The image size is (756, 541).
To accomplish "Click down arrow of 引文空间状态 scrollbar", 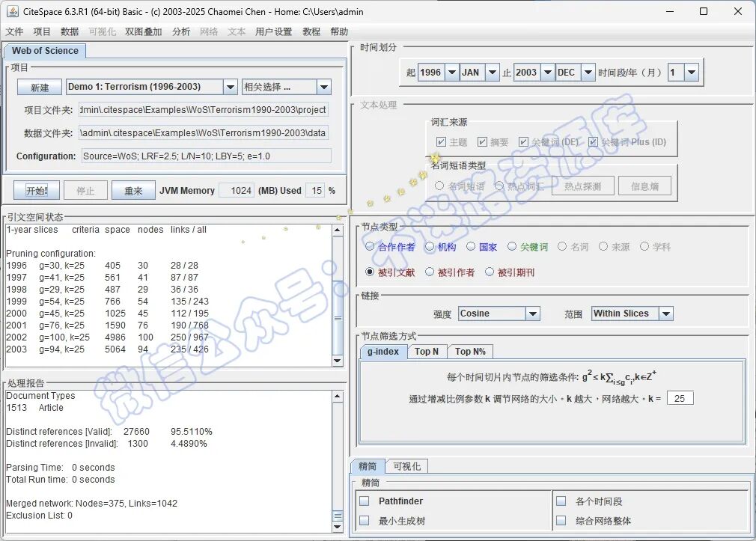I will point(338,361).
